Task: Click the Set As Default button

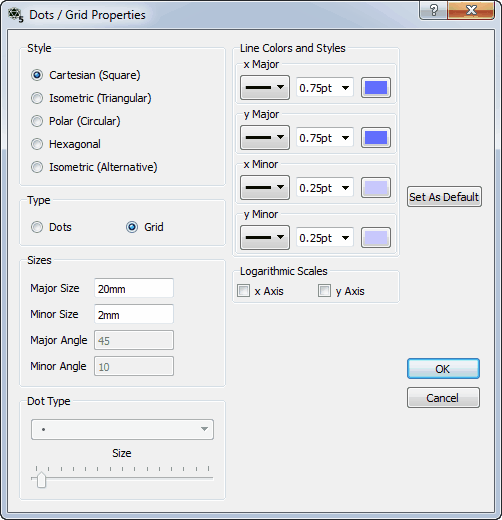Action: [x=444, y=197]
